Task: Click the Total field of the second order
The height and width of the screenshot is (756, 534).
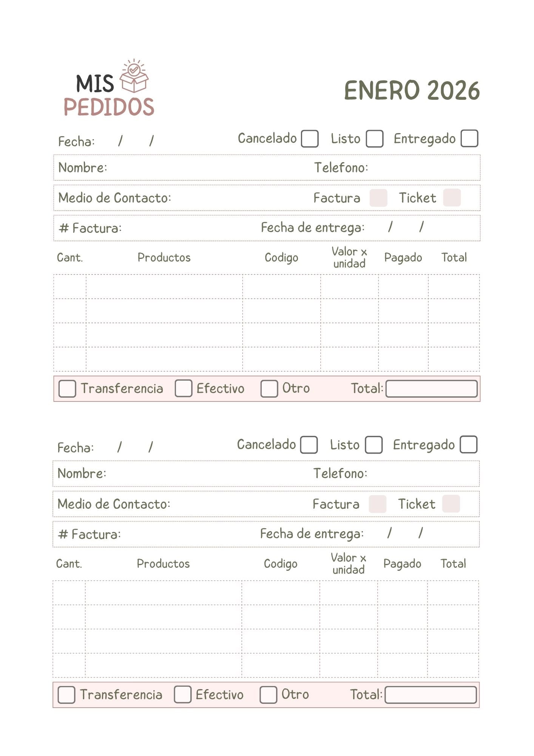Action: [431, 695]
